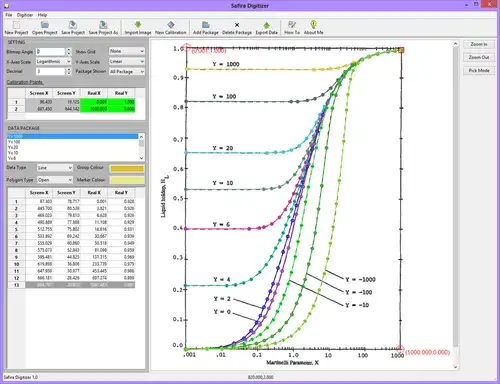Screen dimensions: 500x384
Task: Click calibration row 1 Real Y cell
Action: point(121,102)
